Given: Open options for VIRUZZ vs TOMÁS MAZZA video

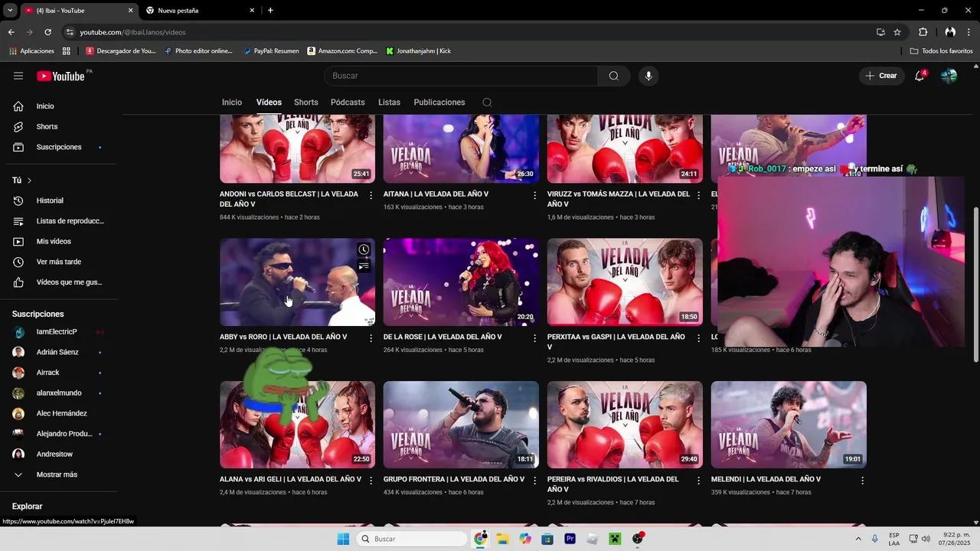Looking at the screenshot, I should point(698,196).
